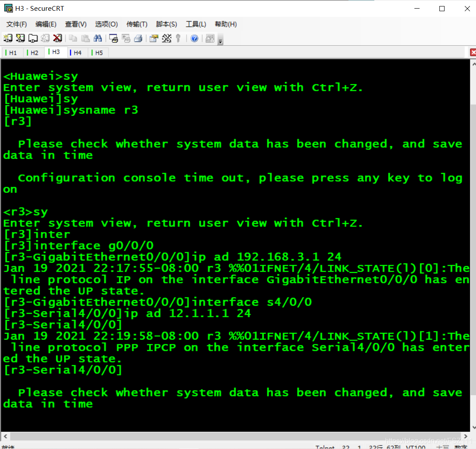Image resolution: width=476 pixels, height=449 pixels.
Task: Click the toggle toolbar lock icon
Action: click(210, 38)
